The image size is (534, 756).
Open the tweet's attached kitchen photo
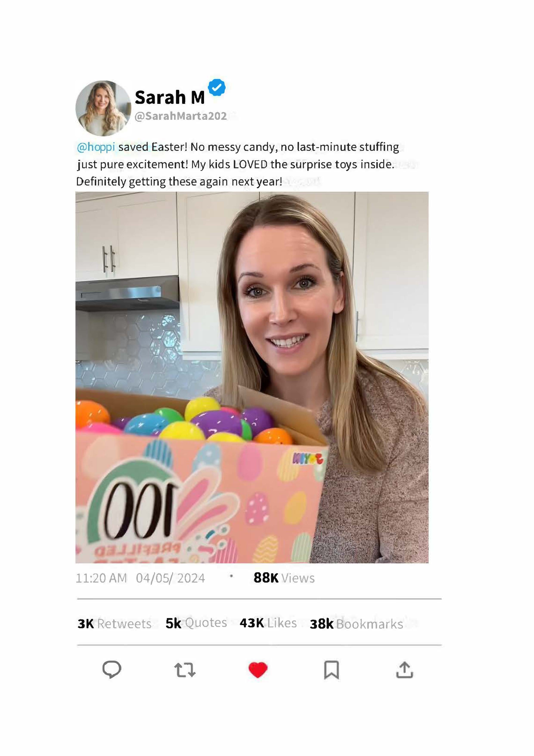252,377
